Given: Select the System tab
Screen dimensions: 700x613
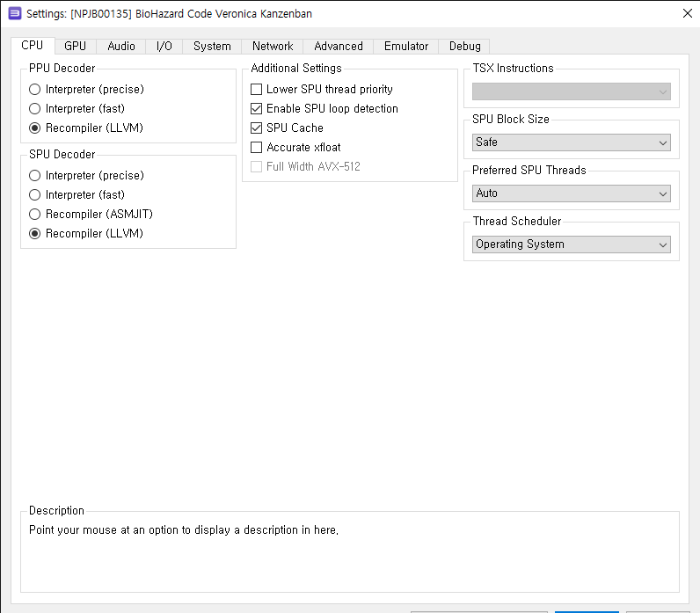Looking at the screenshot, I should click(x=212, y=46).
